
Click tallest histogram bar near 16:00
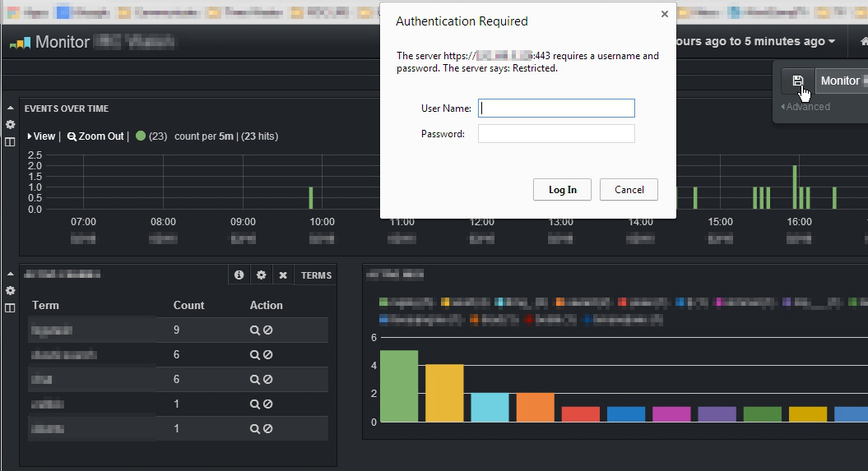[795, 187]
